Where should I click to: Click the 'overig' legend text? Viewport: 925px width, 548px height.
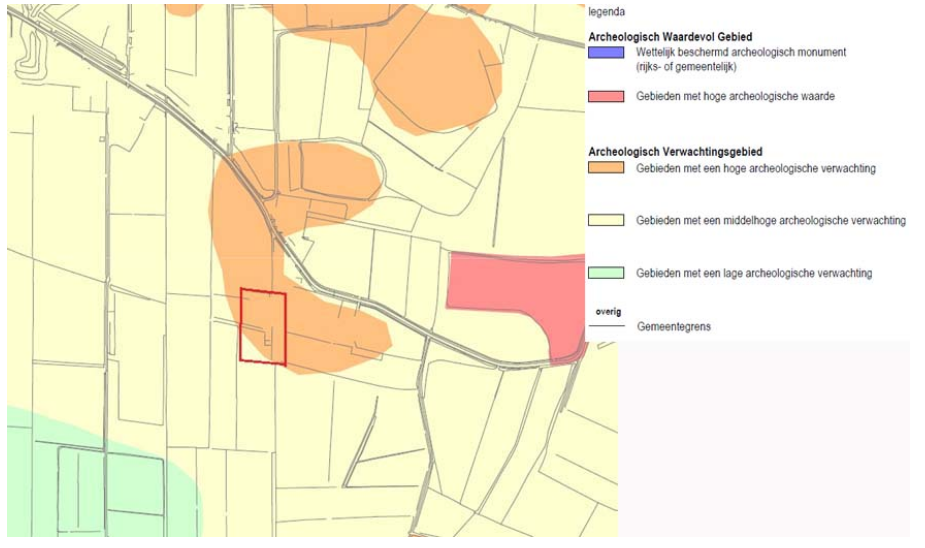(x=608, y=312)
